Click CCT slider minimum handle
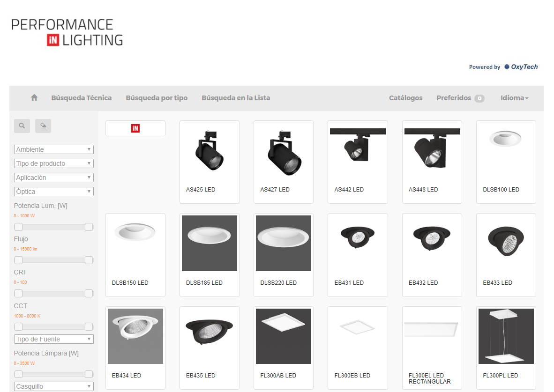 click(18, 327)
